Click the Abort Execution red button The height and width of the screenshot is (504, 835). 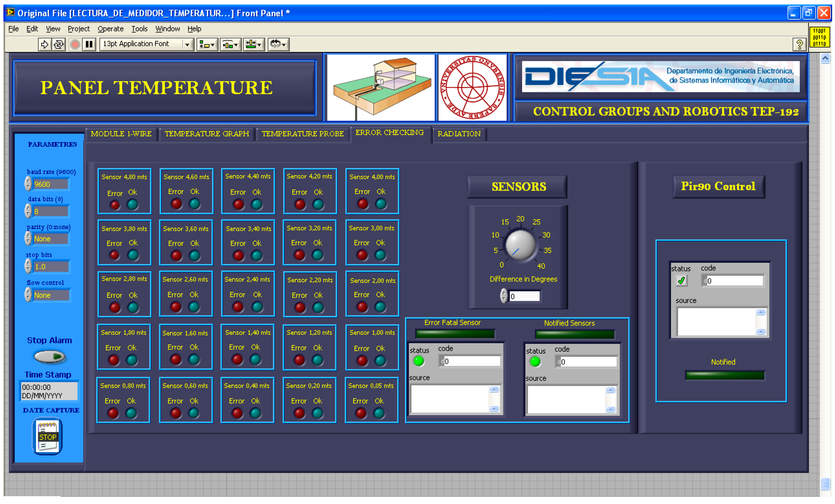(75, 44)
